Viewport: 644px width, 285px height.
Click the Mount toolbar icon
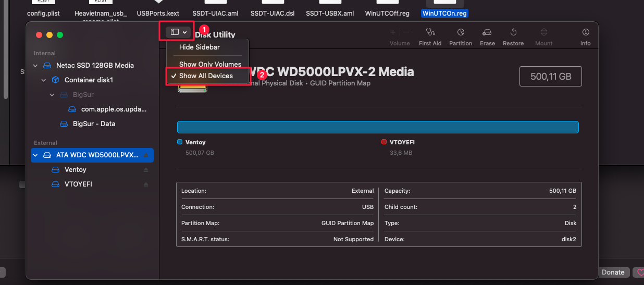(544, 32)
